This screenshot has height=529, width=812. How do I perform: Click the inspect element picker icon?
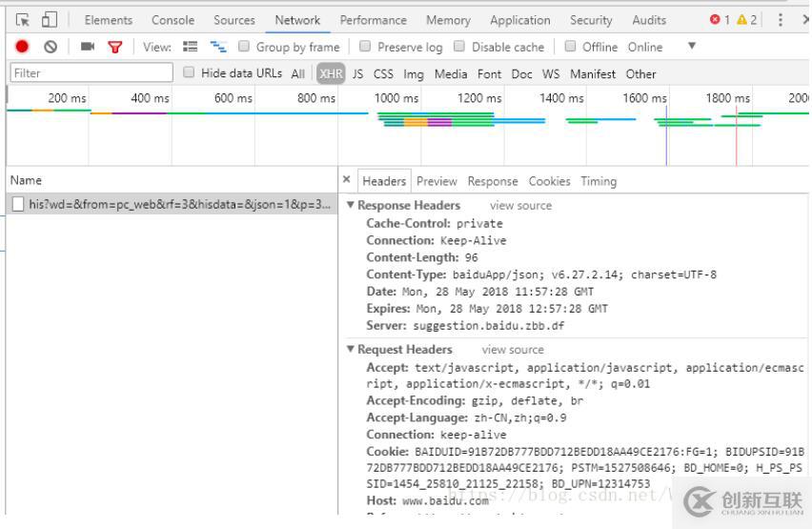[x=23, y=20]
